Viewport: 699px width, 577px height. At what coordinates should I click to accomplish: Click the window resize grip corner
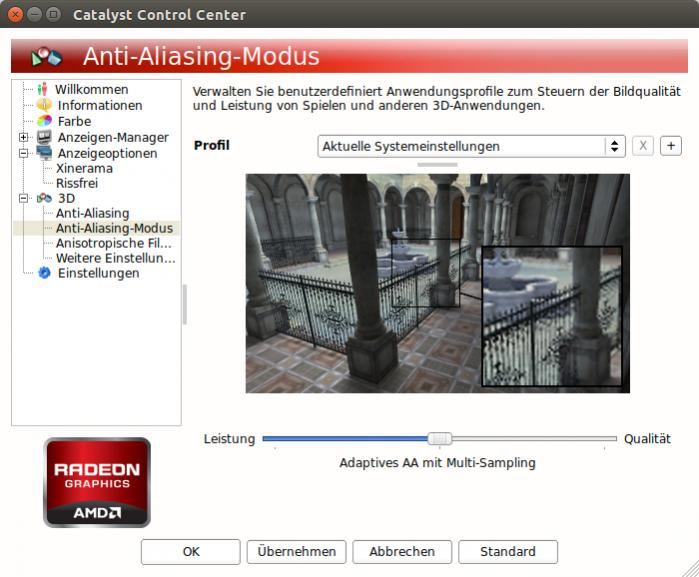pos(691,569)
